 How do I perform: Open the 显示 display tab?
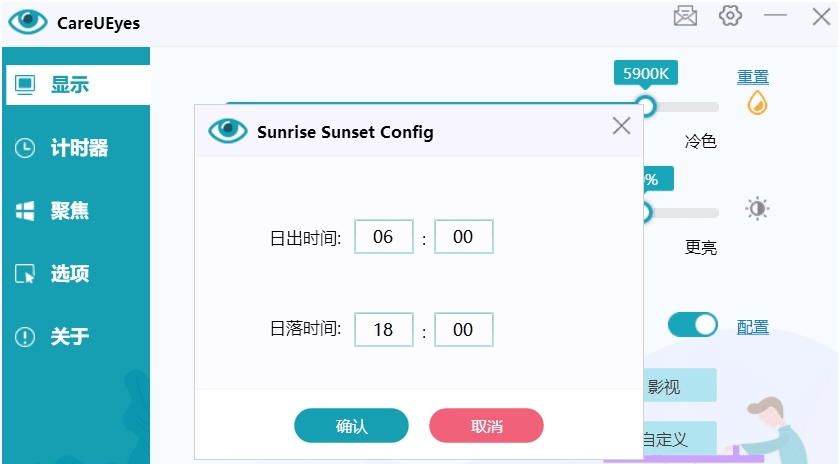(x=70, y=85)
